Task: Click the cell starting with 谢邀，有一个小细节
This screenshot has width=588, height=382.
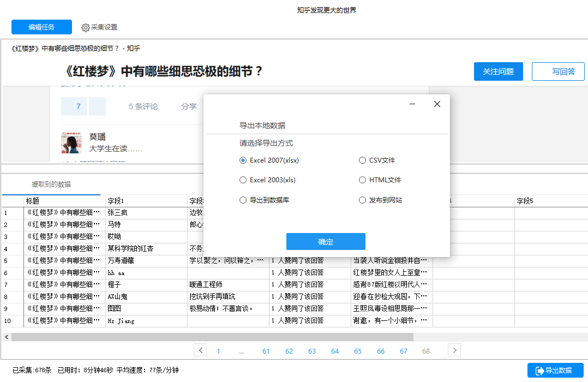Action: click(392, 321)
